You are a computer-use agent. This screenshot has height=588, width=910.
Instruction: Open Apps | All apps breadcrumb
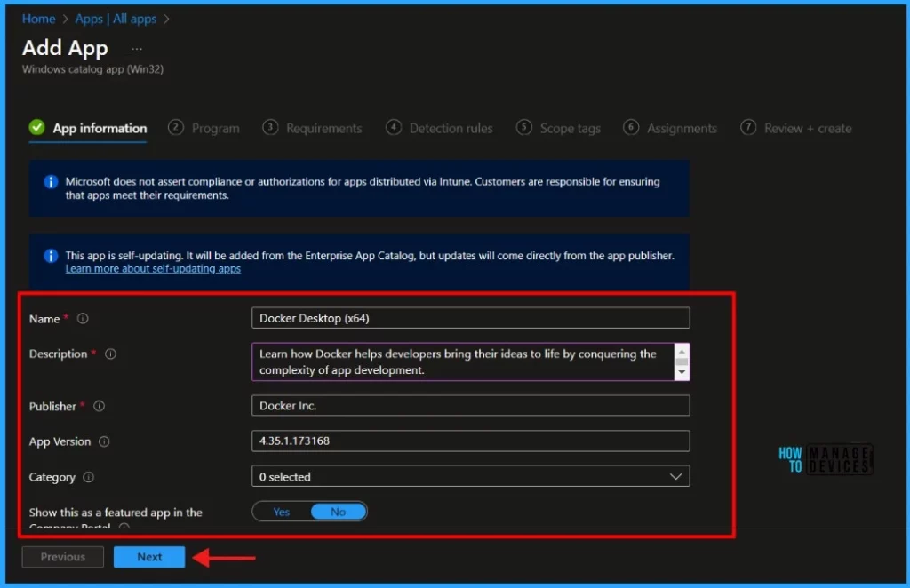[x=116, y=20]
